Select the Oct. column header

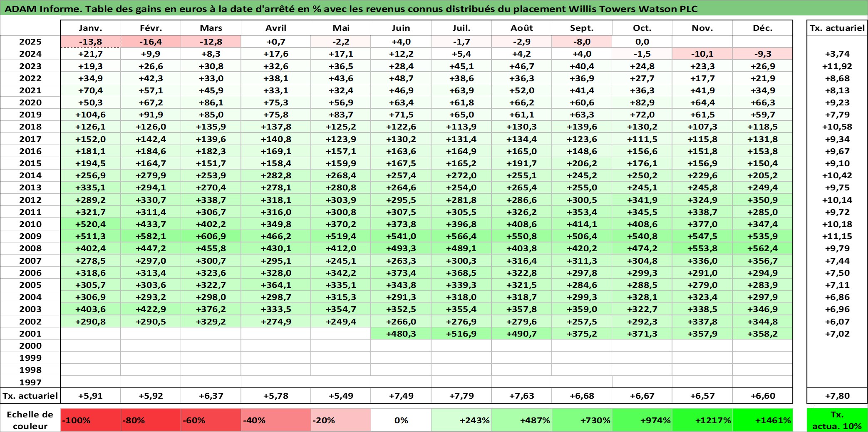point(642,28)
